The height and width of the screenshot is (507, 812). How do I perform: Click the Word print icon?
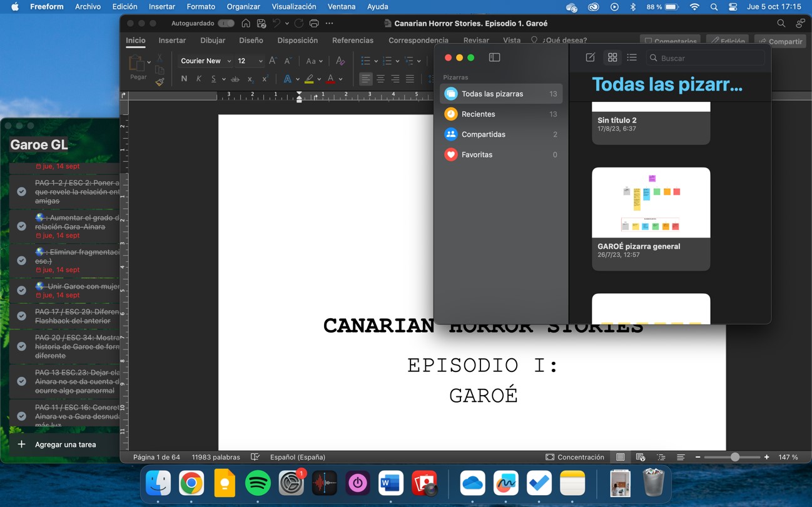coord(314,23)
